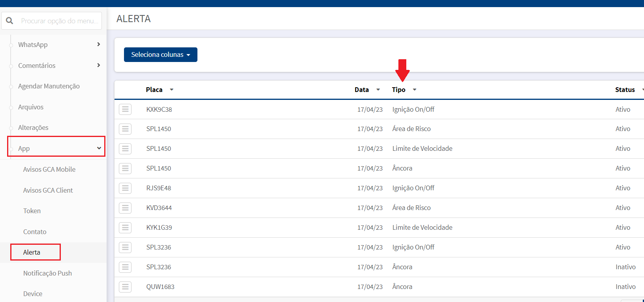Viewport: 644px width, 302px height.
Task: Click the ALERTA page title
Action: [x=133, y=19]
